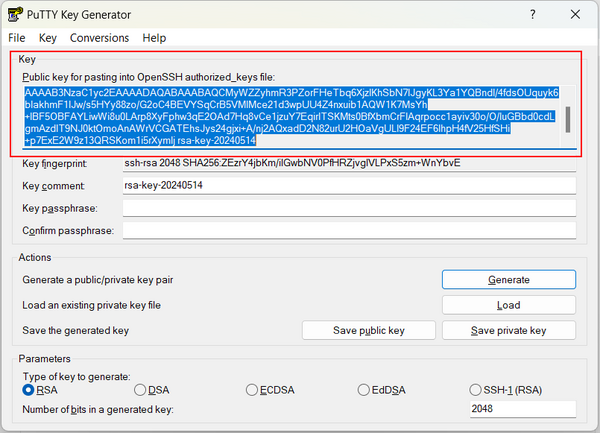Click Load to open existing key
Image resolution: width=600 pixels, height=433 pixels.
[x=509, y=305]
